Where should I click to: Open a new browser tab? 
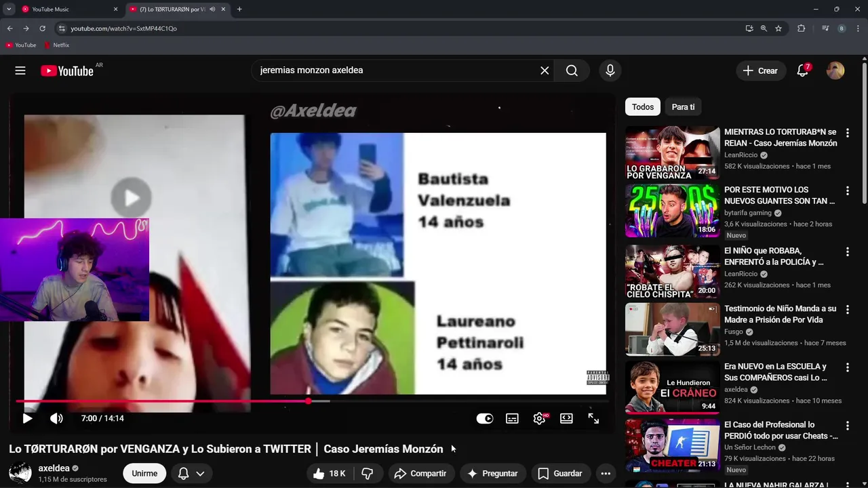(239, 9)
